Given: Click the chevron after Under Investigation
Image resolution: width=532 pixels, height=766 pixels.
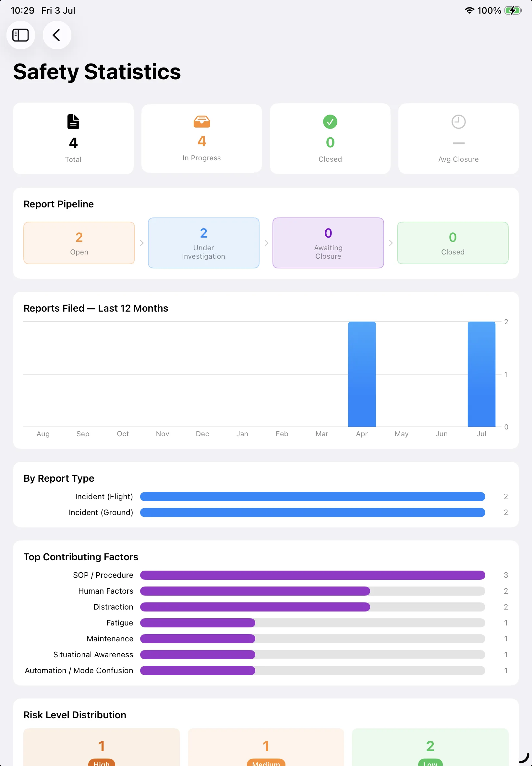Looking at the screenshot, I should pyautogui.click(x=266, y=243).
